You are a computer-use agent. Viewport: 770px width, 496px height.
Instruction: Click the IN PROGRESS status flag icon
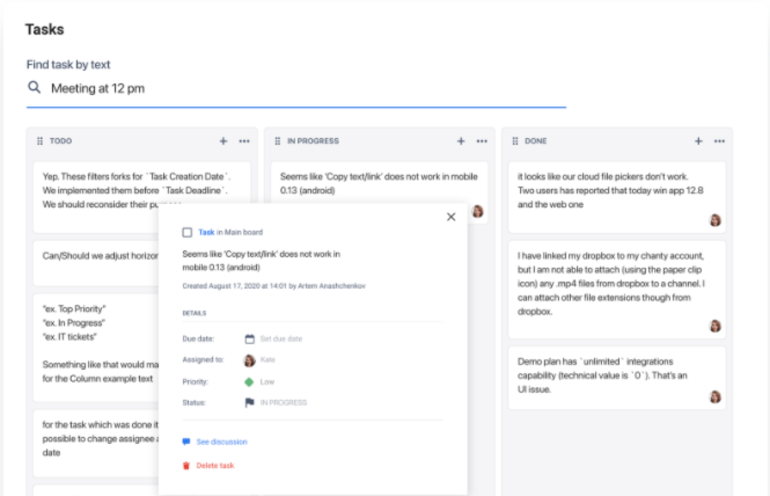pos(250,402)
